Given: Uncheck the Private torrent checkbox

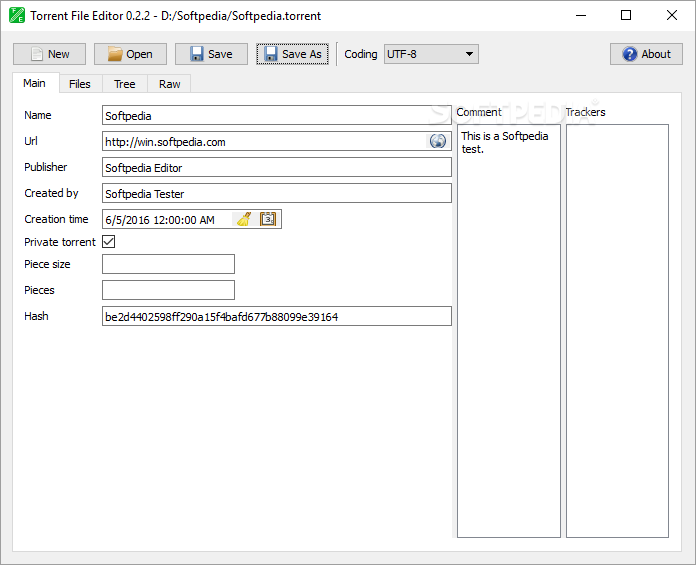Looking at the screenshot, I should point(109,241).
